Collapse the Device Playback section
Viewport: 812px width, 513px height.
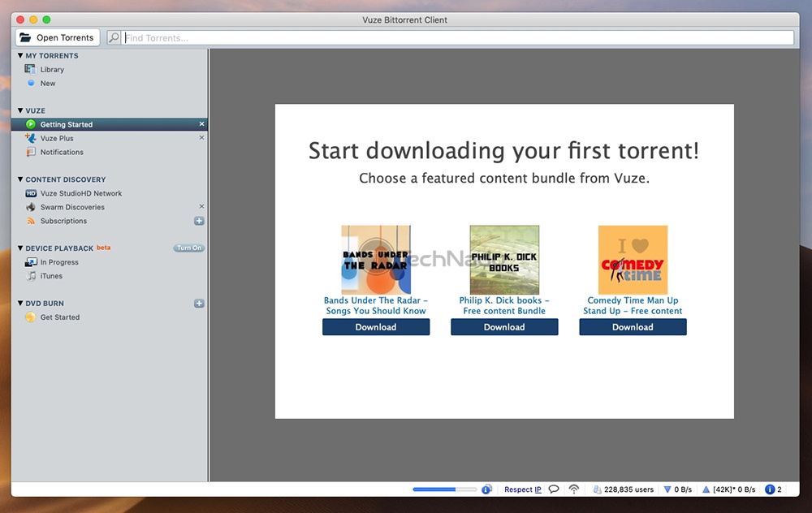[20, 248]
